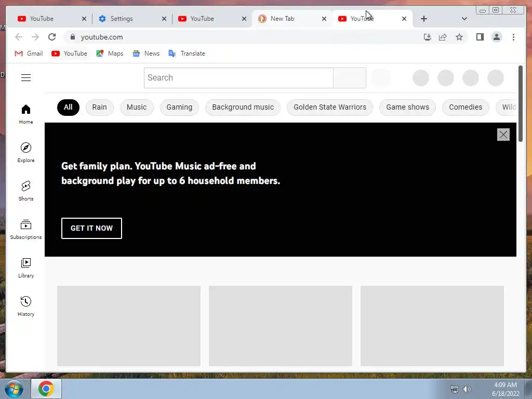Expand the tab search dropdown arrow
532x399 pixels.
pos(464,19)
